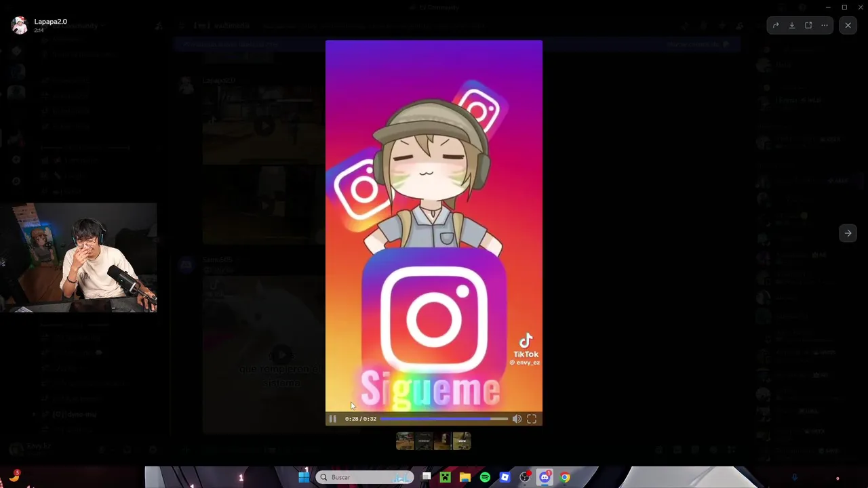This screenshot has height=488, width=868.
Task: Open Google Chrome from the taskbar
Action: [x=565, y=477]
